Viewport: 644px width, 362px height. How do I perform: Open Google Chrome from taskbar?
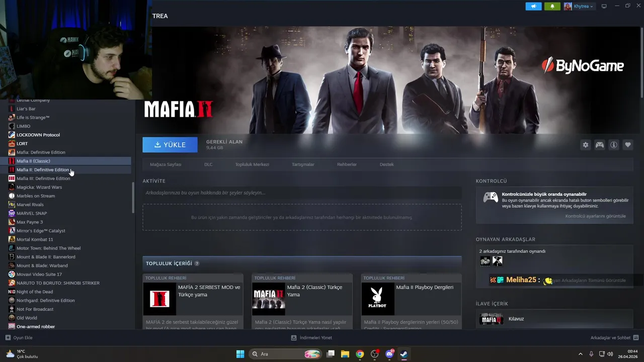tap(360, 354)
